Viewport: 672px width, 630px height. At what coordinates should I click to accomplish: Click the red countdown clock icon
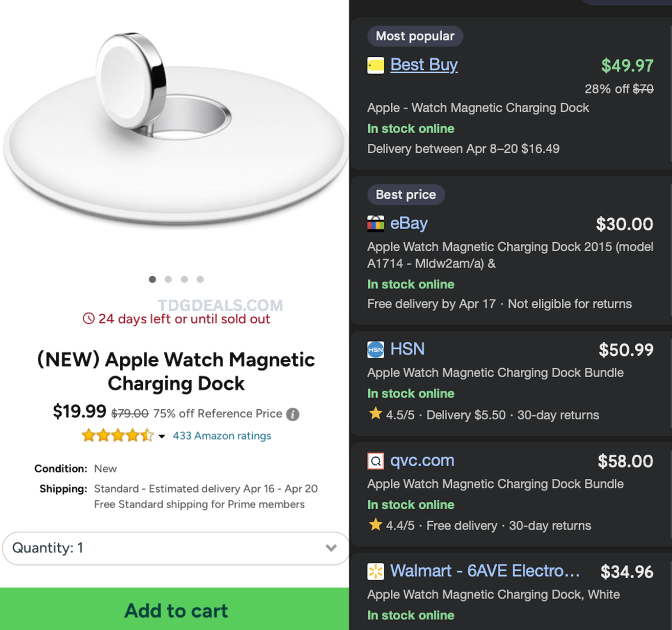coord(89,319)
